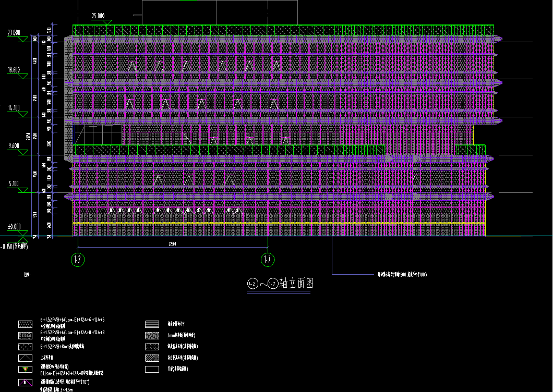Click the 5.100 elevation marker

point(23,190)
